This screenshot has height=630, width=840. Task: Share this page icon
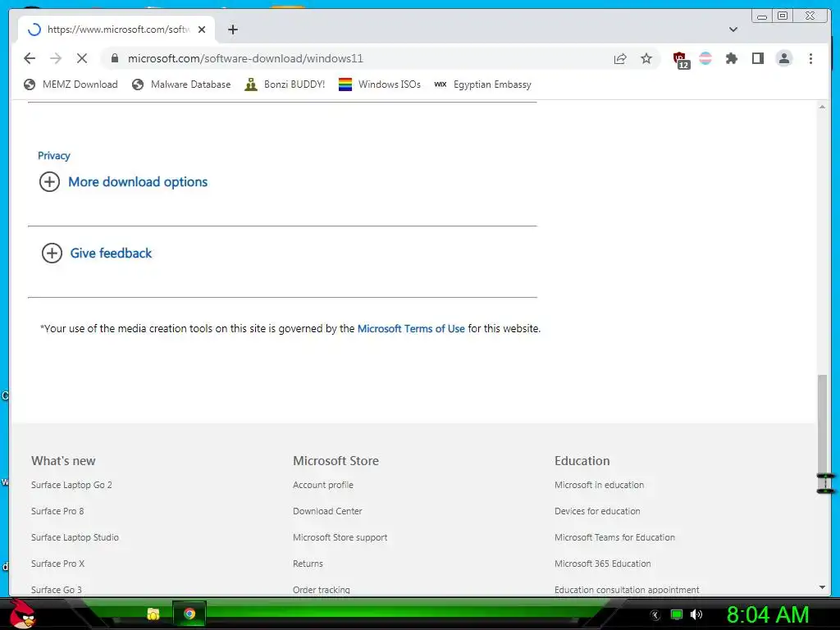tap(620, 58)
